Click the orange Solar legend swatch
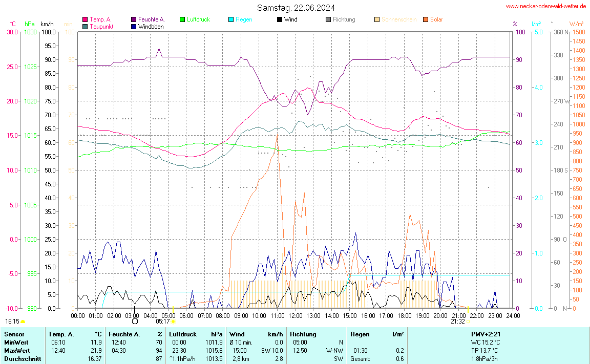 [x=426, y=20]
